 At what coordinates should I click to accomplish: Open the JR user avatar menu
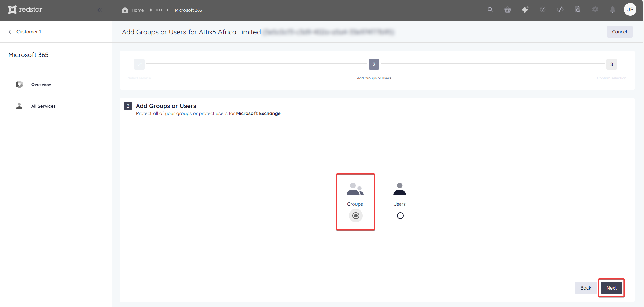click(630, 9)
